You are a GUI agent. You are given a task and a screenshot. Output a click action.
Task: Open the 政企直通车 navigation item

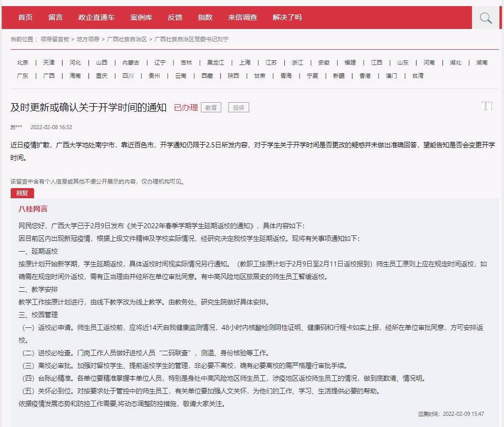pos(96,17)
